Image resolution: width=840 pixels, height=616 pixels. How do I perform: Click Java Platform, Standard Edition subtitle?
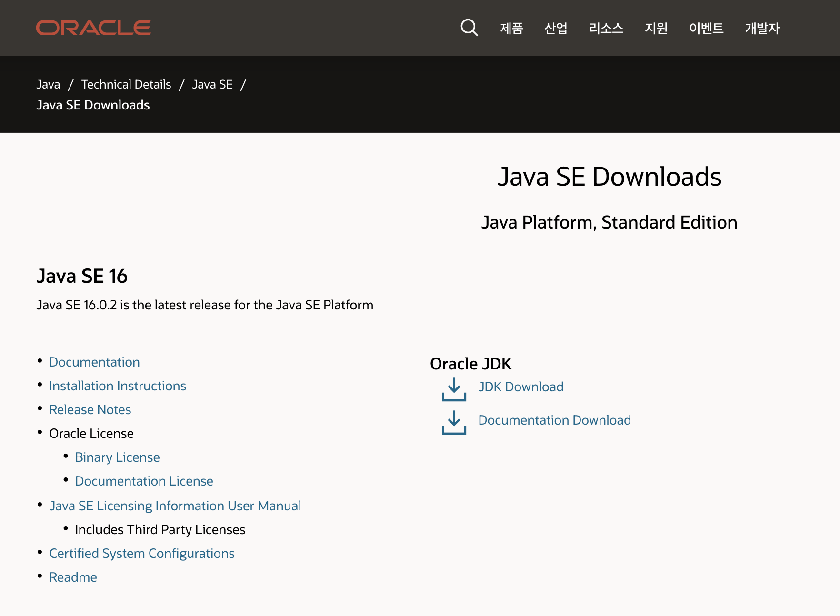click(x=609, y=222)
